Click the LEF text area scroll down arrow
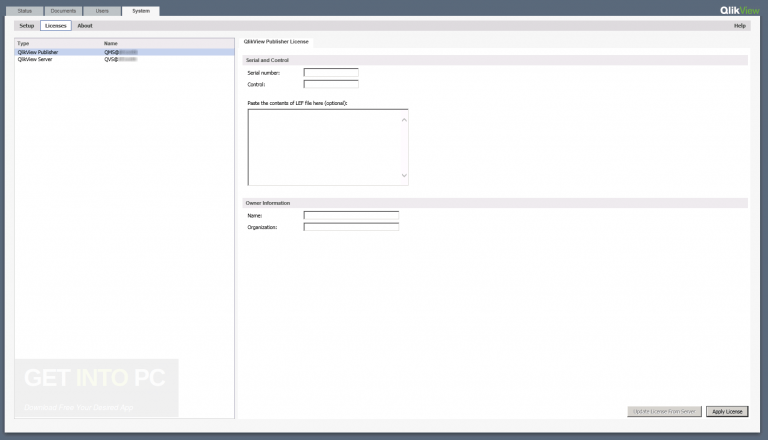768x440 pixels. click(404, 175)
